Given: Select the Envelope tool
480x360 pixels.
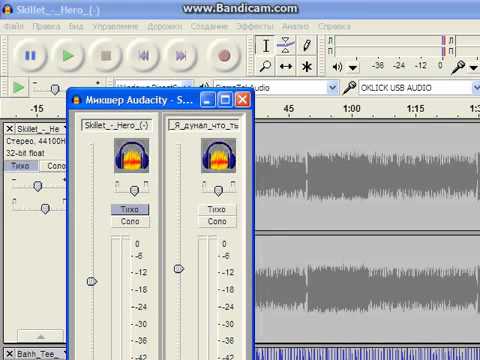Looking at the screenshot, I should tap(286, 46).
